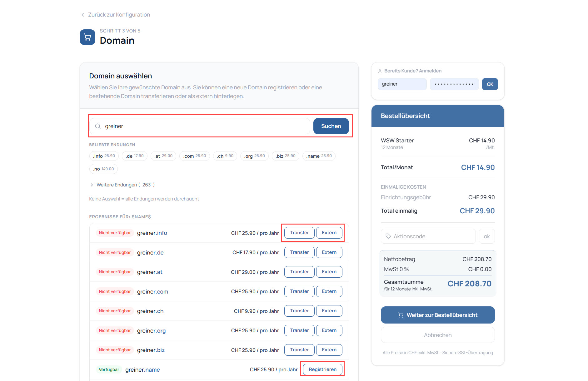
Task: Register the domain greiner.name
Action: (322, 369)
